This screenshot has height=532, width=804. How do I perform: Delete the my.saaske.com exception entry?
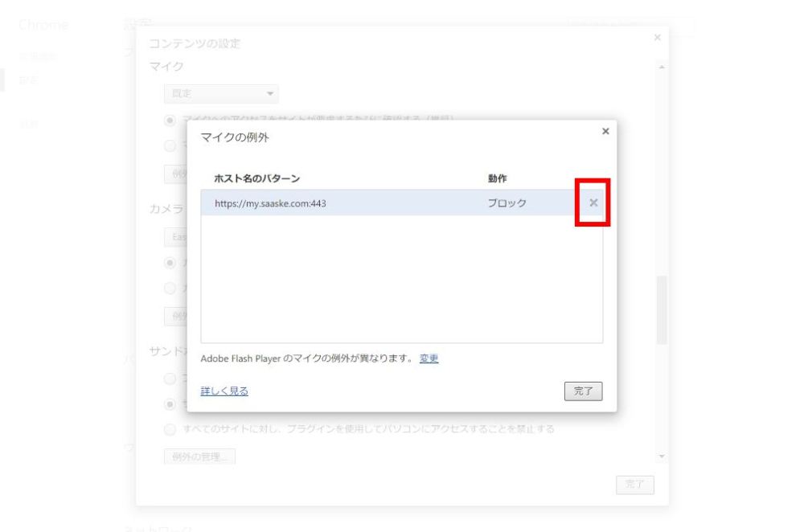[593, 203]
